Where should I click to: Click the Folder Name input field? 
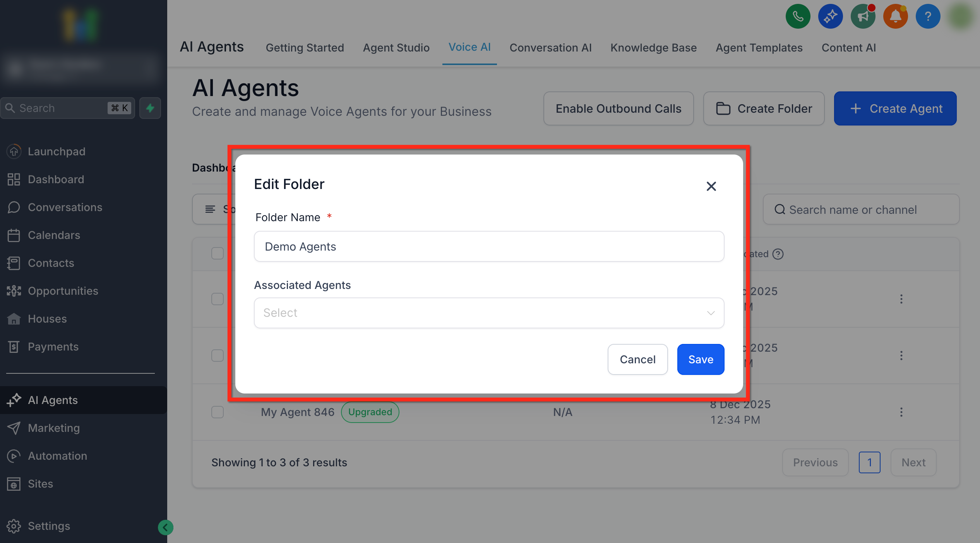[x=489, y=246]
